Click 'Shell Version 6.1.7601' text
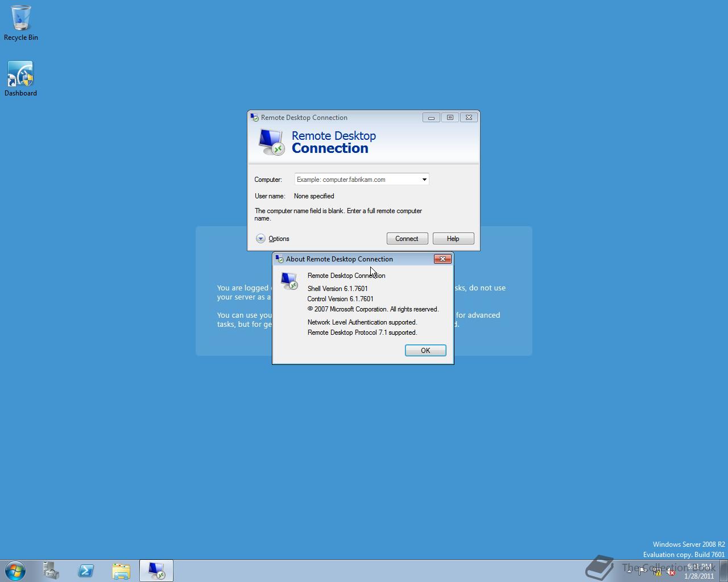The width and height of the screenshot is (728, 582). coord(338,289)
